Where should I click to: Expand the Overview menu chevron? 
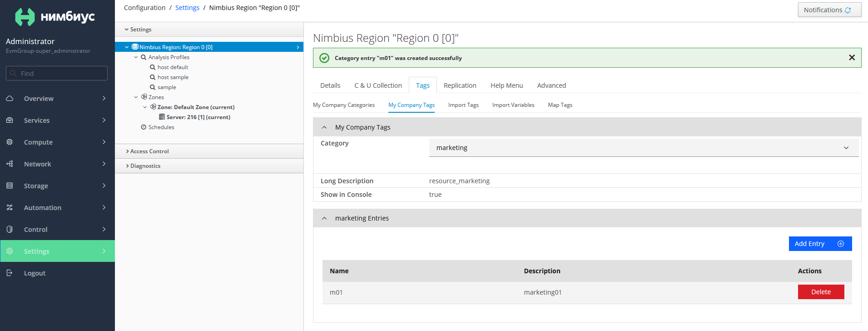104,98
